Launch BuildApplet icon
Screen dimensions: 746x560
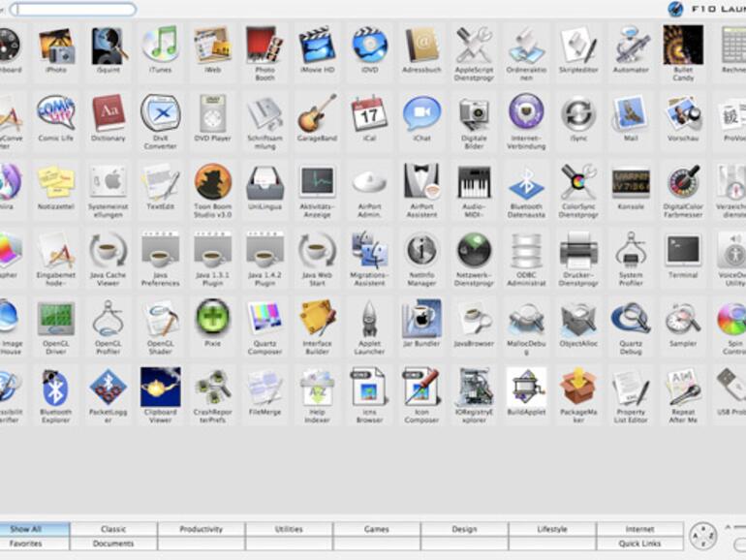526,387
